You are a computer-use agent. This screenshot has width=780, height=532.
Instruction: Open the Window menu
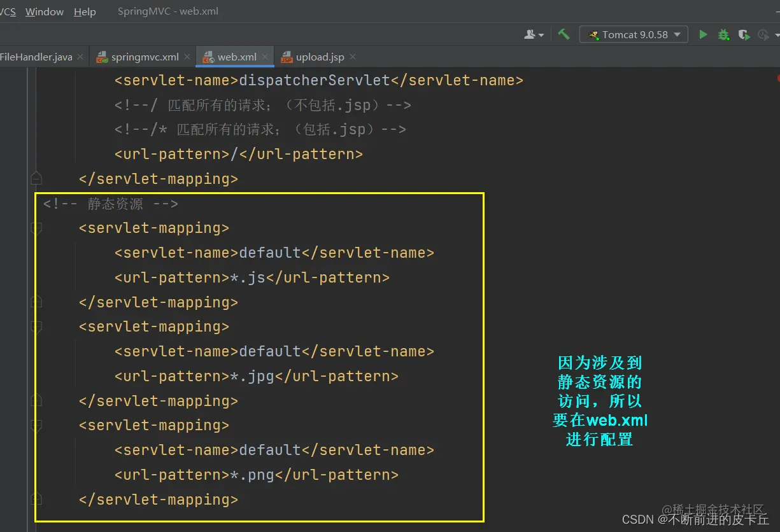point(45,11)
